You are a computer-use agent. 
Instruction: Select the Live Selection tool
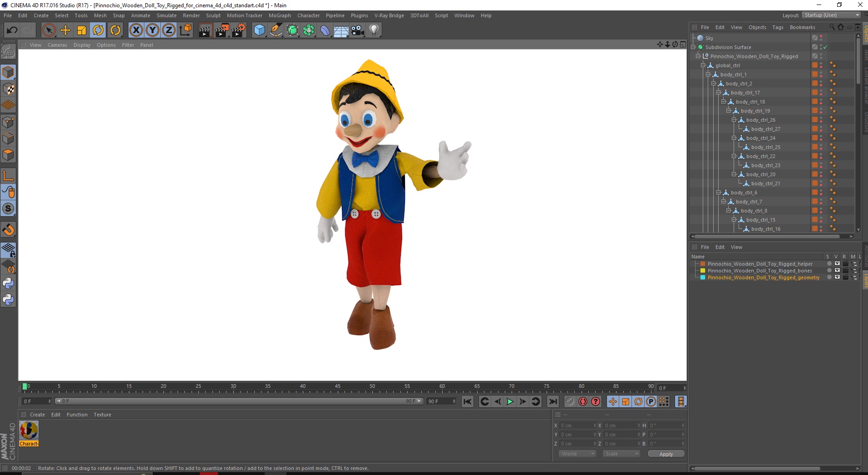coord(49,30)
